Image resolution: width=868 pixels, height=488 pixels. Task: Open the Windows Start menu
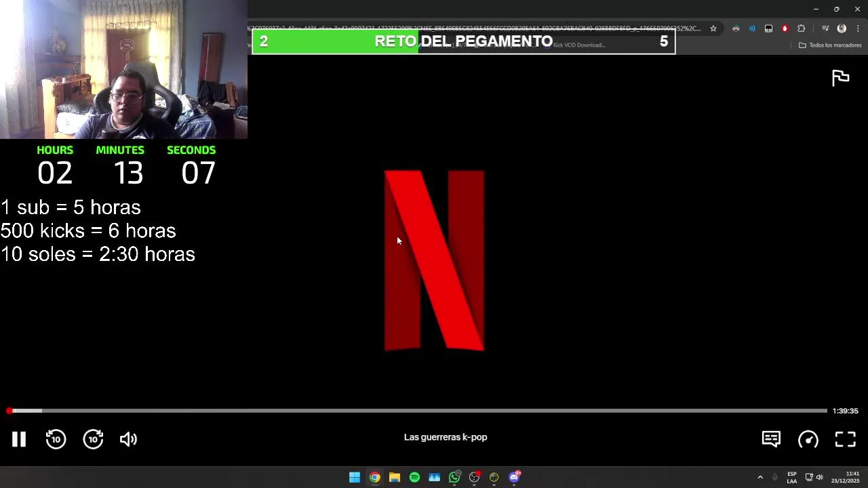click(x=355, y=477)
